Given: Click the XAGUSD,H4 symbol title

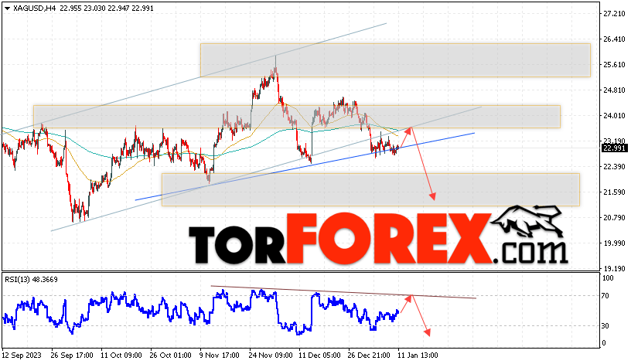Looking at the screenshot, I should coord(34,8).
